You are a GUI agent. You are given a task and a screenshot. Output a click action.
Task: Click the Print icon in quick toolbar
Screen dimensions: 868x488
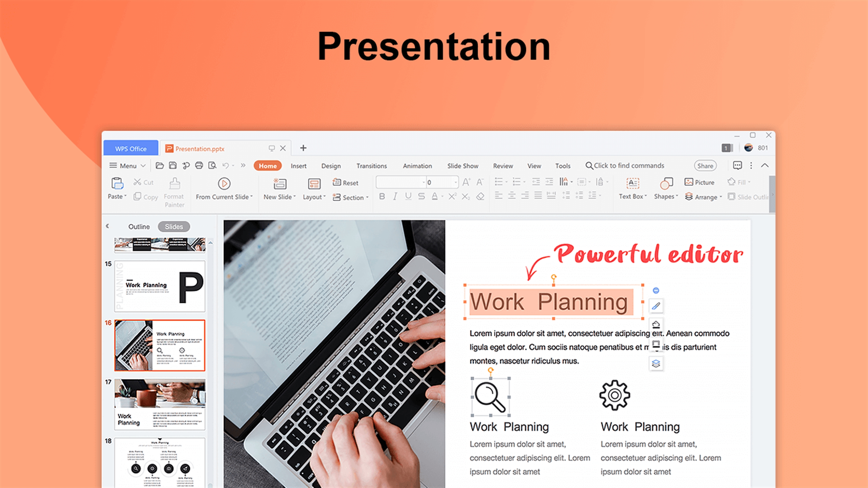point(199,165)
